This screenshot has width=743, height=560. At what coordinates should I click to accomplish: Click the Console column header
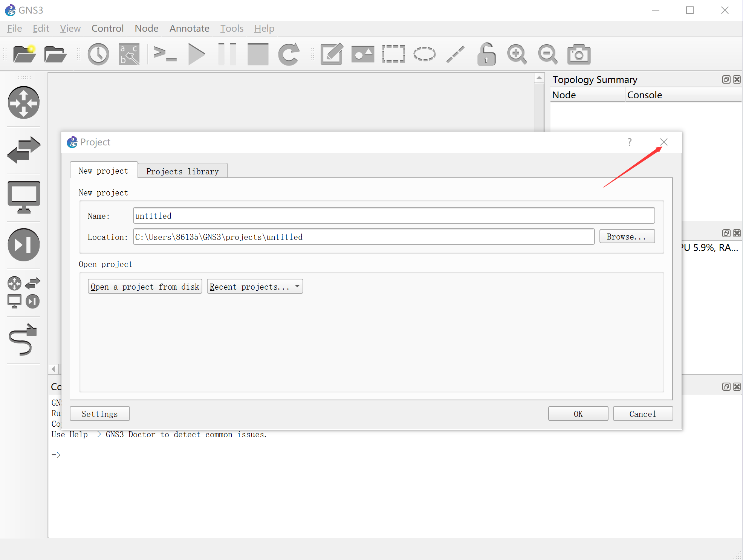coord(683,95)
